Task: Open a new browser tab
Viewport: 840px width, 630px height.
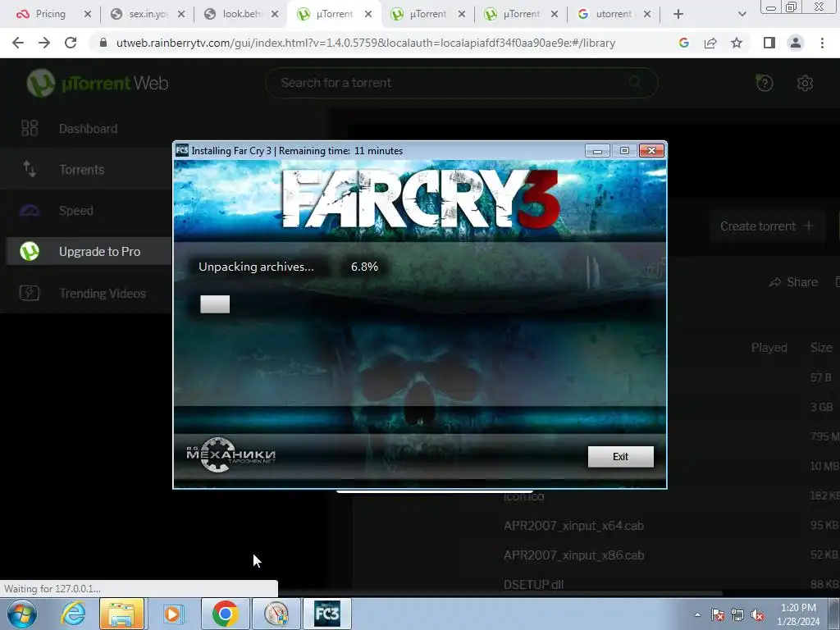Action: click(x=678, y=14)
